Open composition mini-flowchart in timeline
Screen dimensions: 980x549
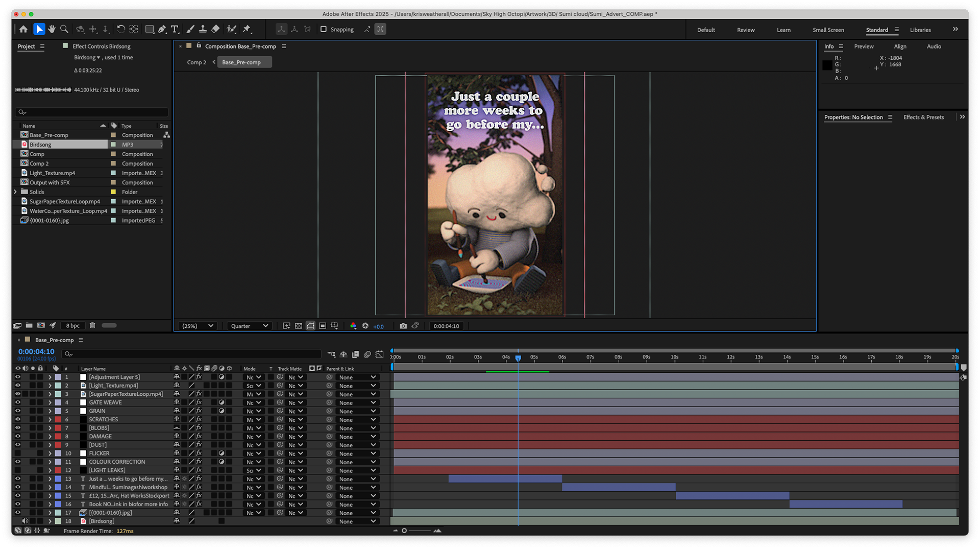[x=332, y=354]
